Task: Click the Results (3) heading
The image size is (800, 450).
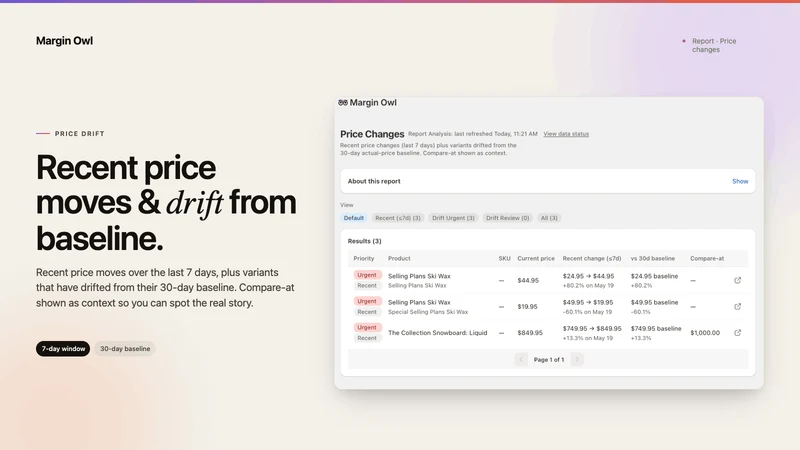Action: tap(364, 241)
